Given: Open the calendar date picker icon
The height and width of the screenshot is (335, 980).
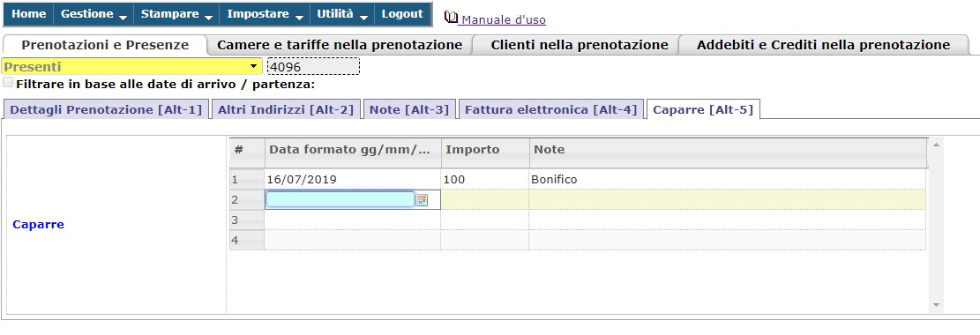Looking at the screenshot, I should pos(422,200).
